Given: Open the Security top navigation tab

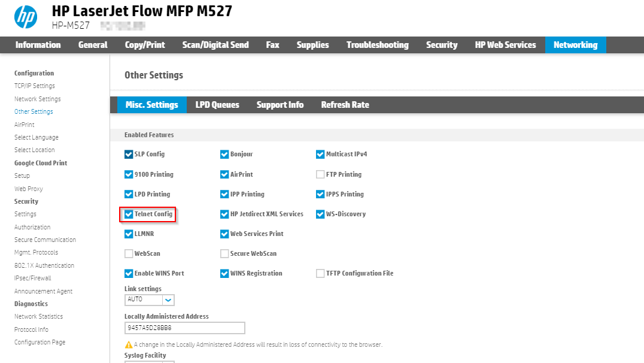Looking at the screenshot, I should tap(442, 45).
